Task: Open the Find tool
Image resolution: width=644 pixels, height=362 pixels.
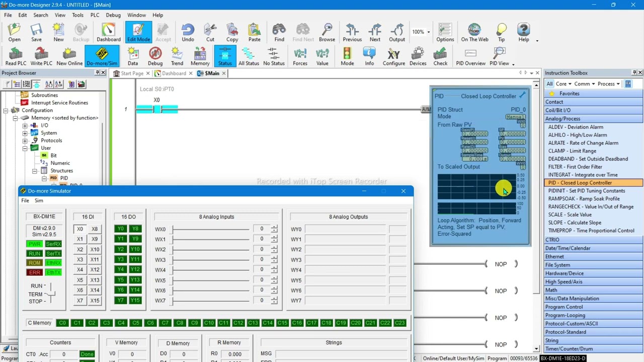Action: tap(279, 33)
